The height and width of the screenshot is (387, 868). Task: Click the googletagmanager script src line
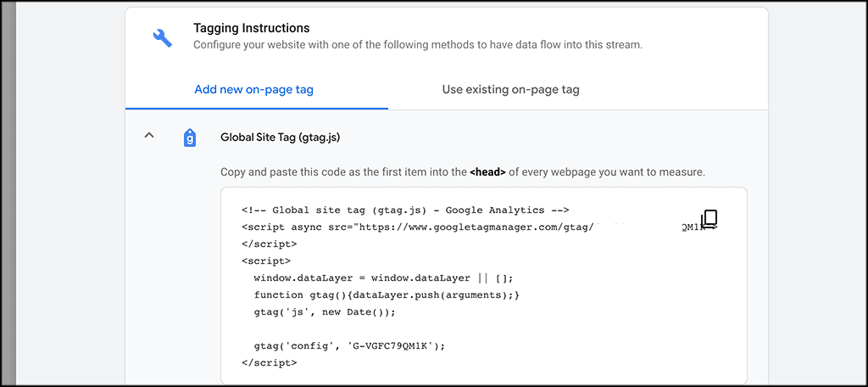pyautogui.click(x=415, y=227)
